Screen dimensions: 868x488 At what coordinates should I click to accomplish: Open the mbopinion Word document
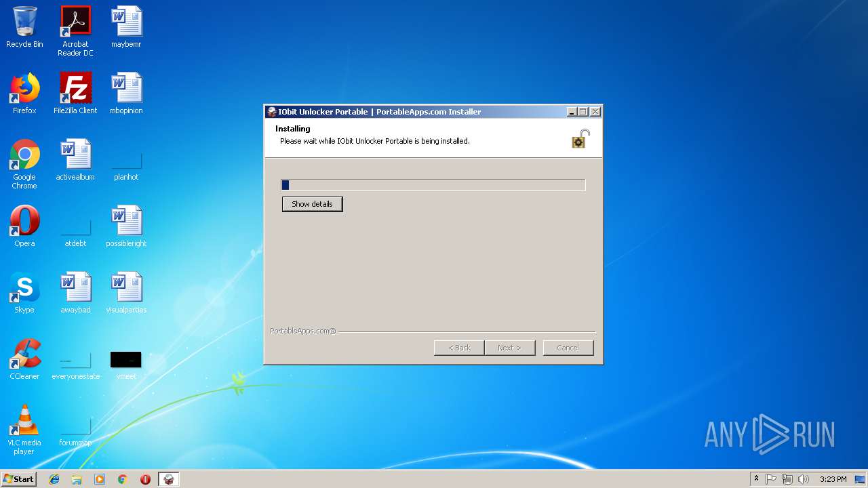pyautogui.click(x=126, y=94)
